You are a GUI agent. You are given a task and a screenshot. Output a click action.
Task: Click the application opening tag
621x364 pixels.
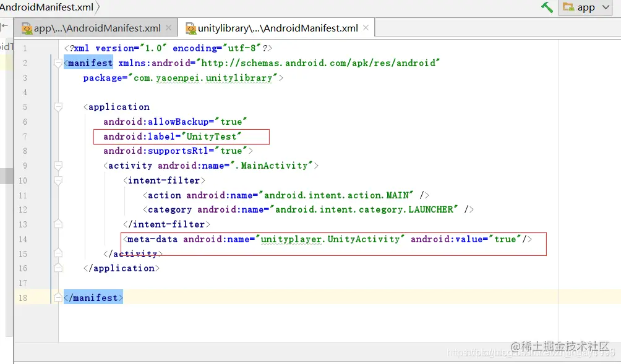pyautogui.click(x=117, y=107)
